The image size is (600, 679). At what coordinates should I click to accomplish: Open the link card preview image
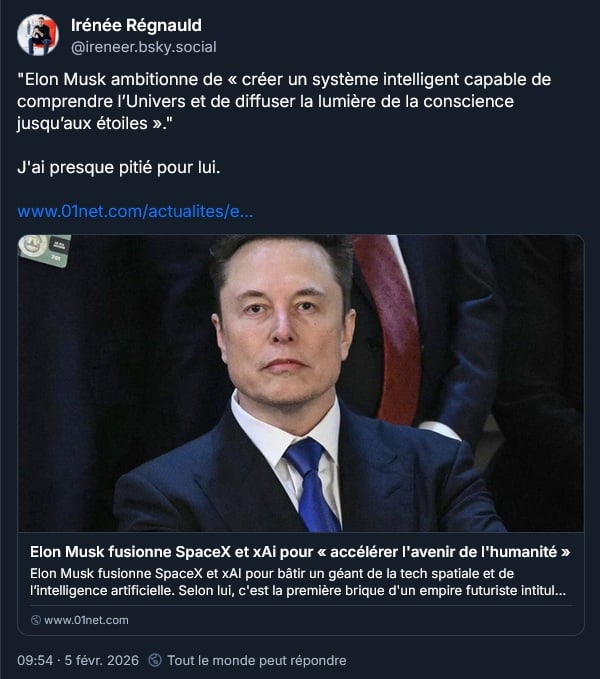tap(300, 383)
